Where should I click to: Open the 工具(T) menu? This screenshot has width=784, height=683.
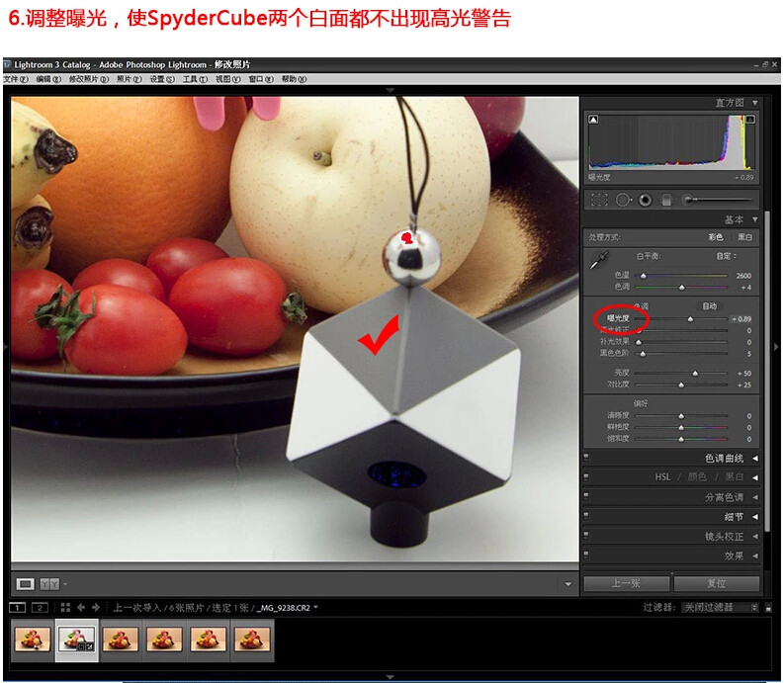[195, 79]
